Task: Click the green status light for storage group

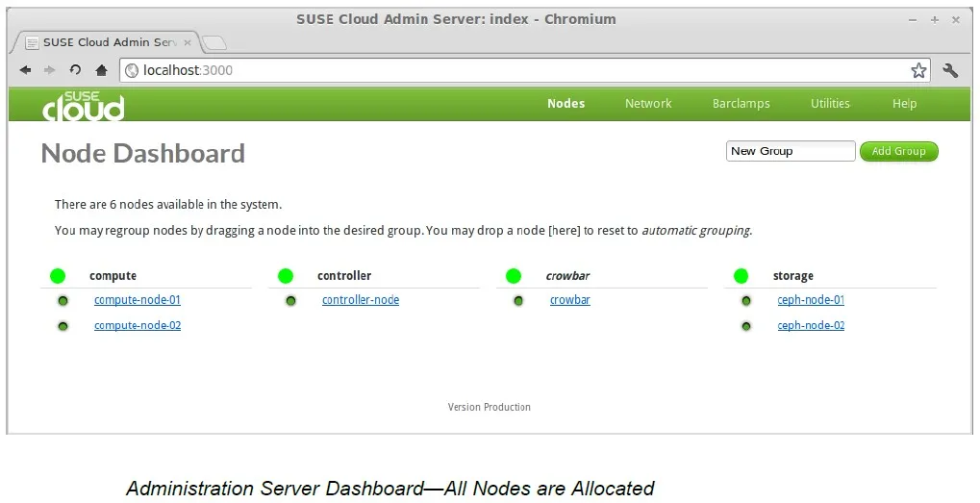Action: point(741,276)
